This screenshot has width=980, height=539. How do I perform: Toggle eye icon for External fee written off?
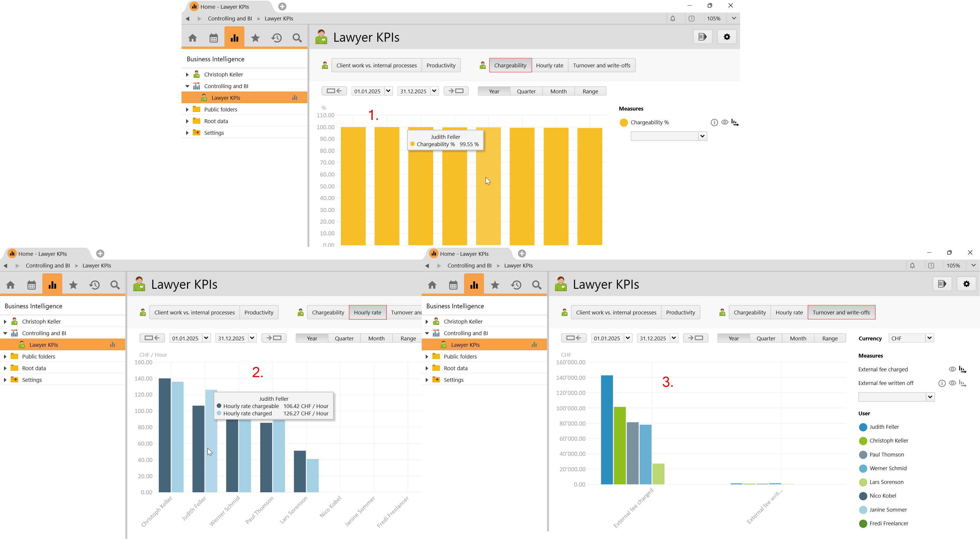pos(952,383)
